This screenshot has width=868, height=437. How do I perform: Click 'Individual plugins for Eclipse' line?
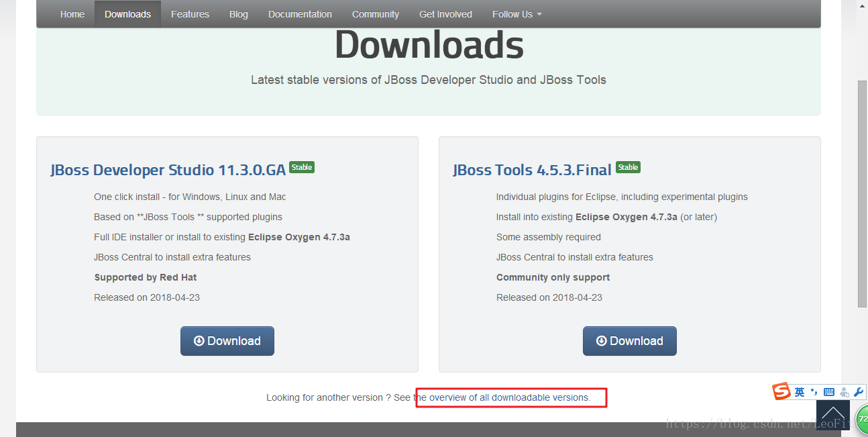(622, 197)
